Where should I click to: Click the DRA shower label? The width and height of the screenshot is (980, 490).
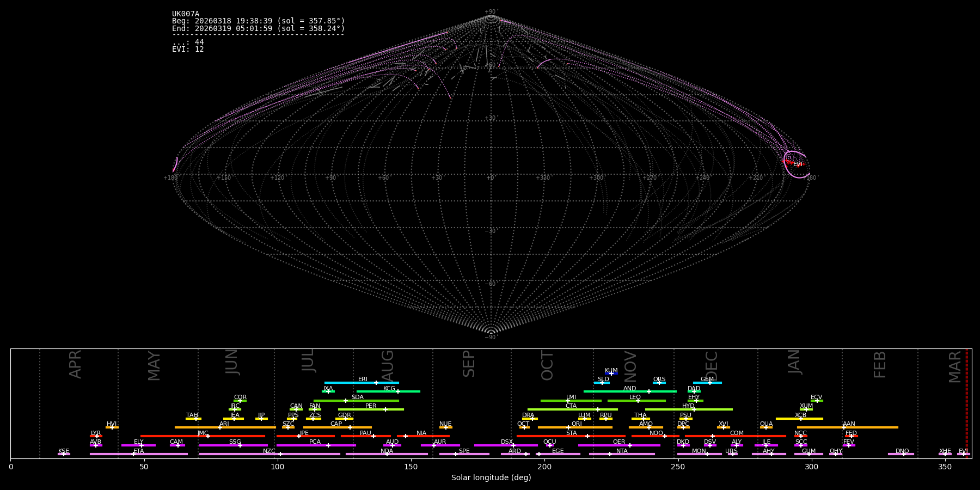(x=528, y=415)
